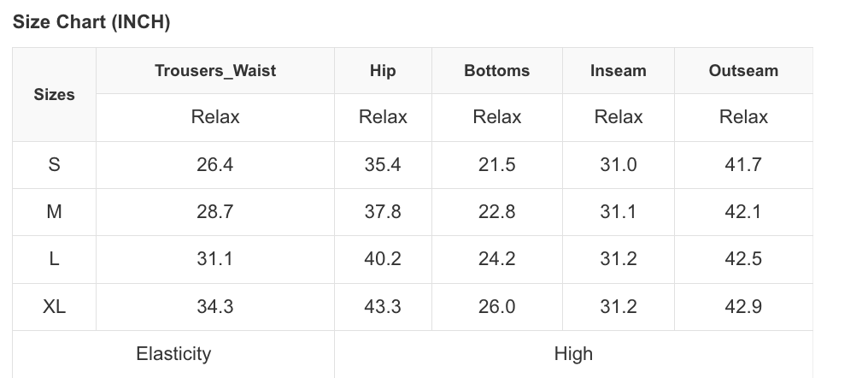Viewport: 868px width, 378px height.
Task: Click the Sizes column header
Action: click(54, 95)
